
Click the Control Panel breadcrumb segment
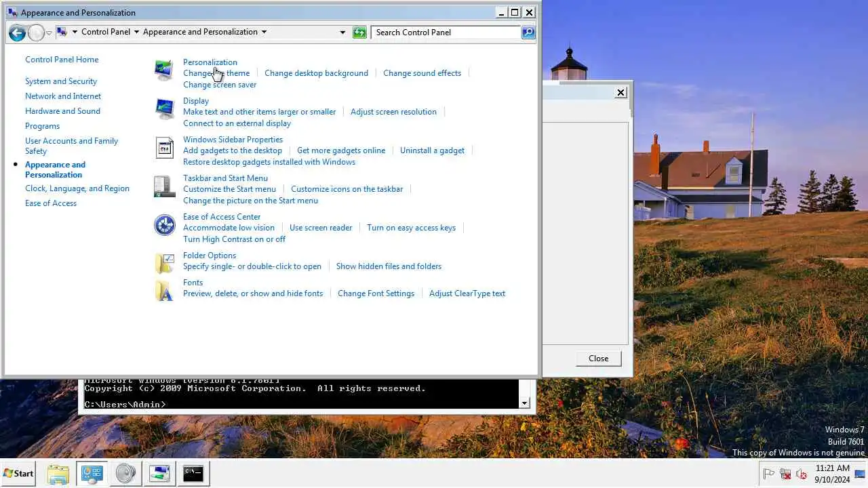[105, 32]
